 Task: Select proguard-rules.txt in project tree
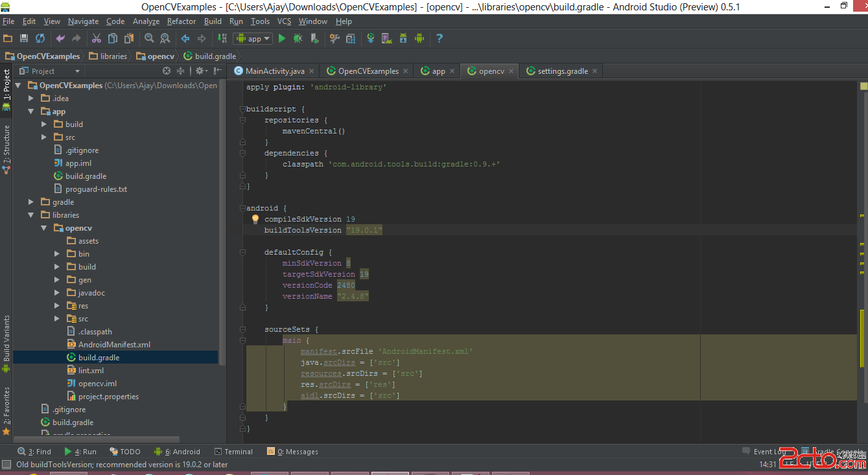96,189
